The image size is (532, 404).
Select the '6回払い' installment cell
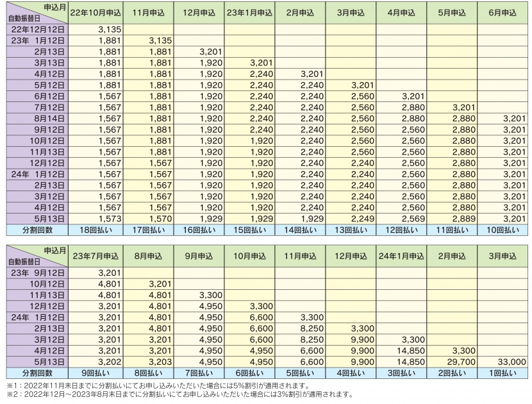[x=249, y=373]
